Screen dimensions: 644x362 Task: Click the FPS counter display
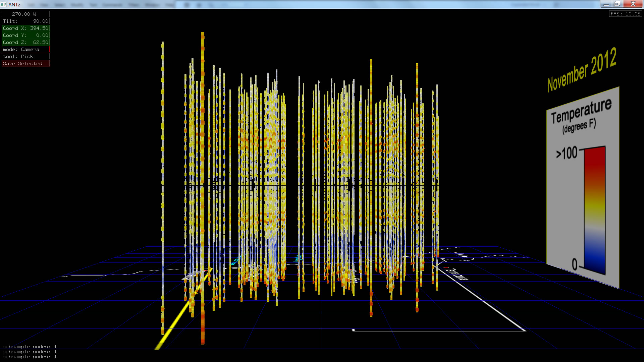tap(625, 14)
